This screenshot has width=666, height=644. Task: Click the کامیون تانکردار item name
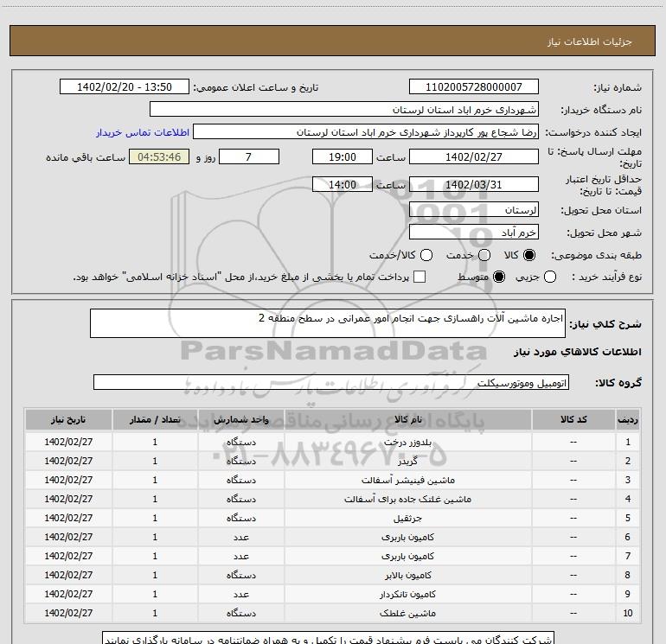pyautogui.click(x=407, y=595)
